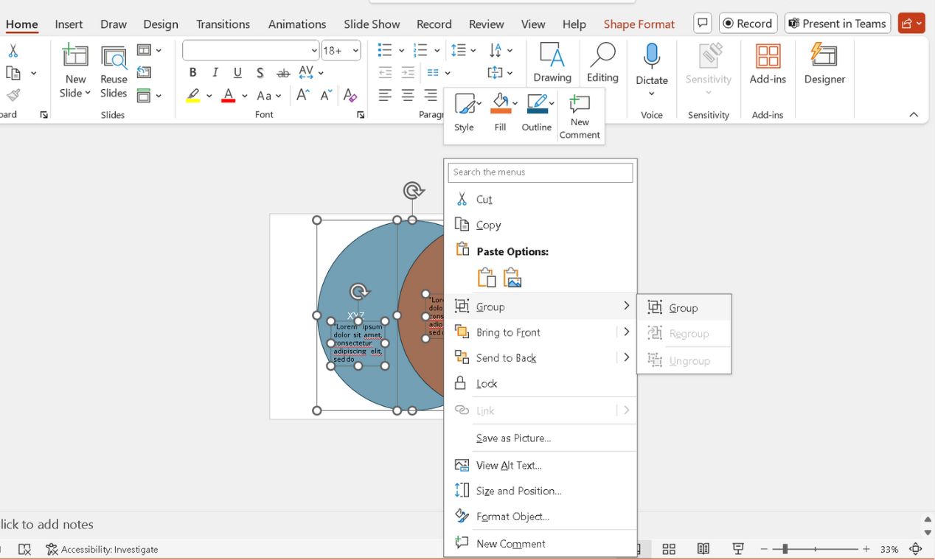Add New Comment from mini toolbar
The width and height of the screenshot is (935, 560).
click(x=580, y=116)
